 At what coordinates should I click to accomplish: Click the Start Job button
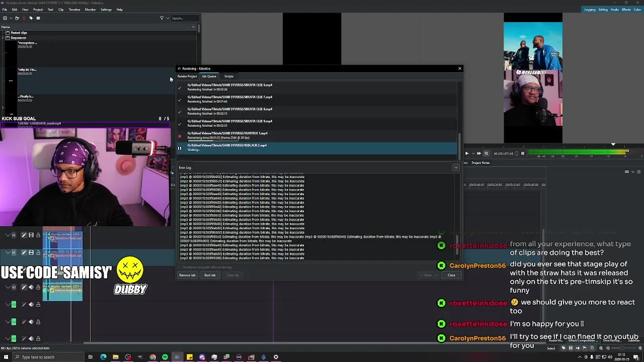coord(210,275)
